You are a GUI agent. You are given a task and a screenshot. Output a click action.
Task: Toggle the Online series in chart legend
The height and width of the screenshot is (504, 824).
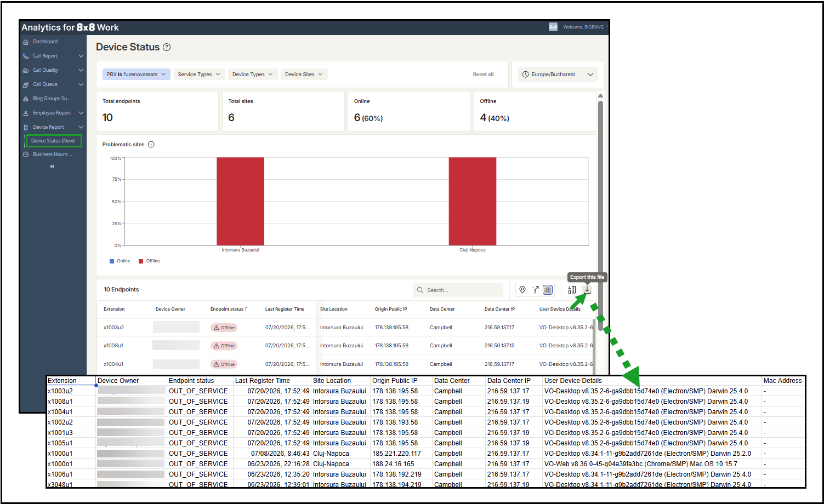pos(120,261)
